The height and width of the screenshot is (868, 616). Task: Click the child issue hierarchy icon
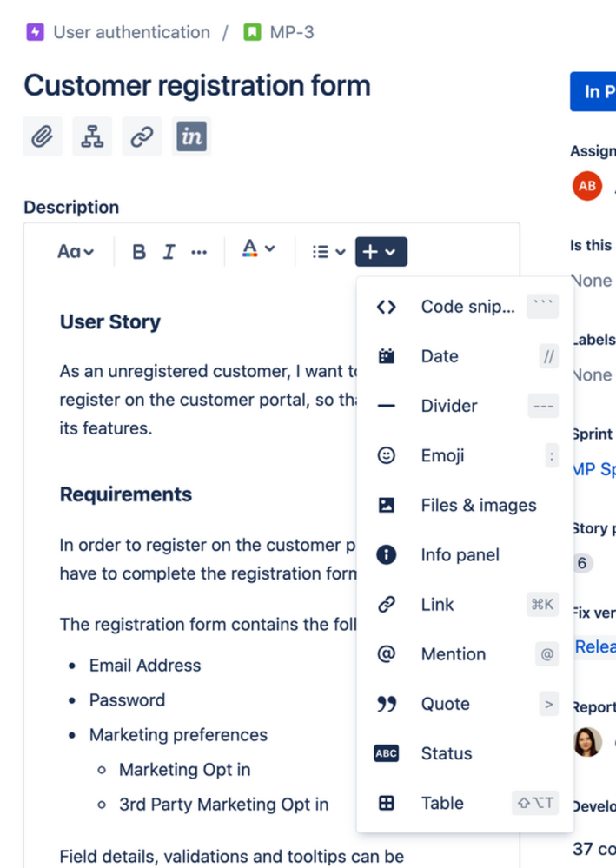click(92, 136)
